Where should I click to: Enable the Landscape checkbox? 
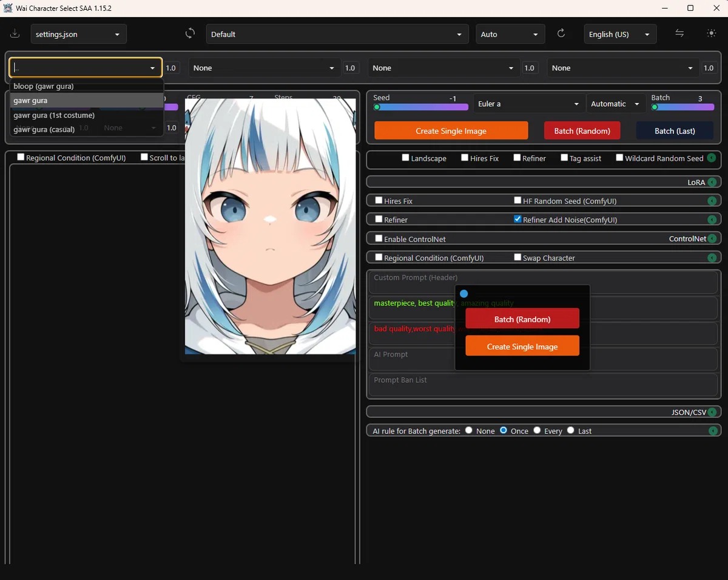pos(406,158)
